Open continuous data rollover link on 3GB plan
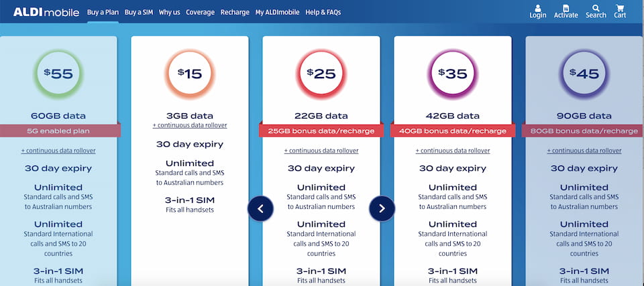 pyautogui.click(x=190, y=125)
